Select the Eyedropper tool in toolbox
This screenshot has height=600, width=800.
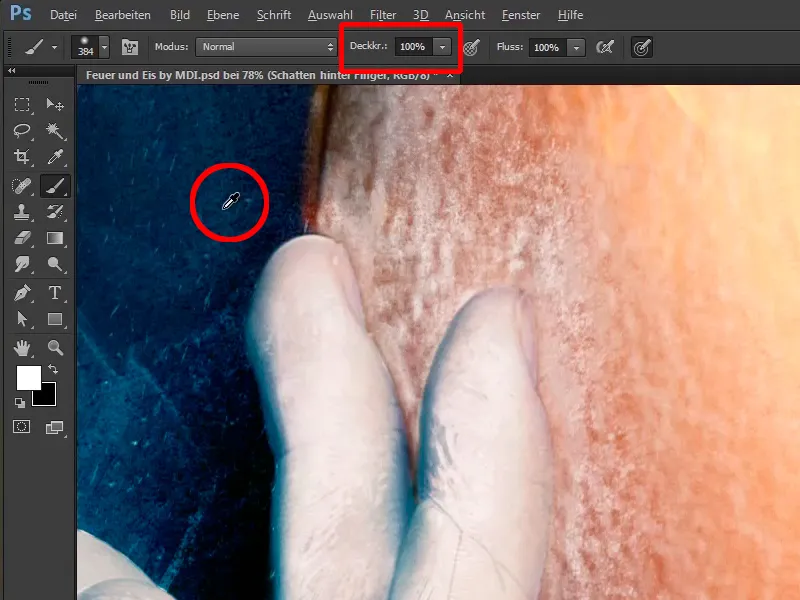55,157
